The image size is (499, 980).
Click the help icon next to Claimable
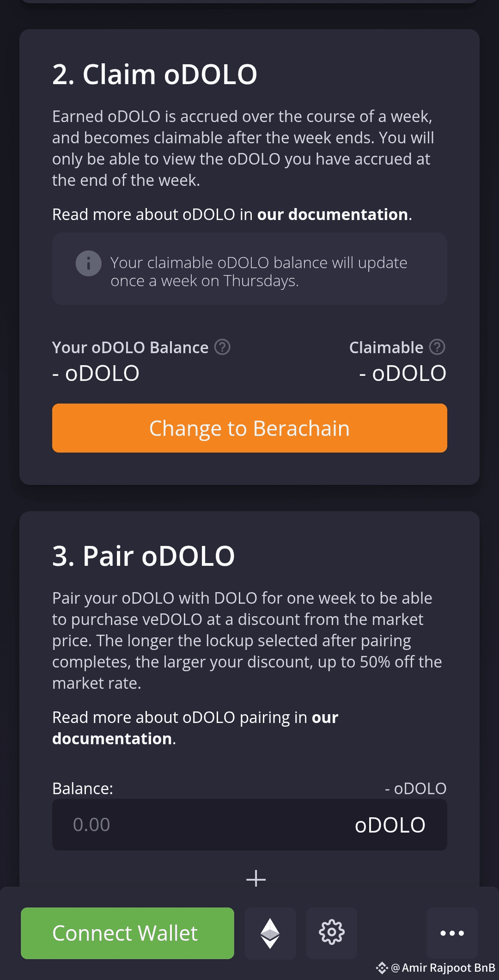click(x=437, y=347)
